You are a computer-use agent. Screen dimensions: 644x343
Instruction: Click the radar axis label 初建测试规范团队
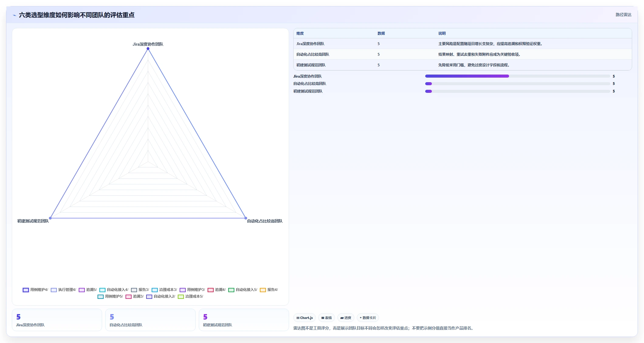tap(33, 221)
